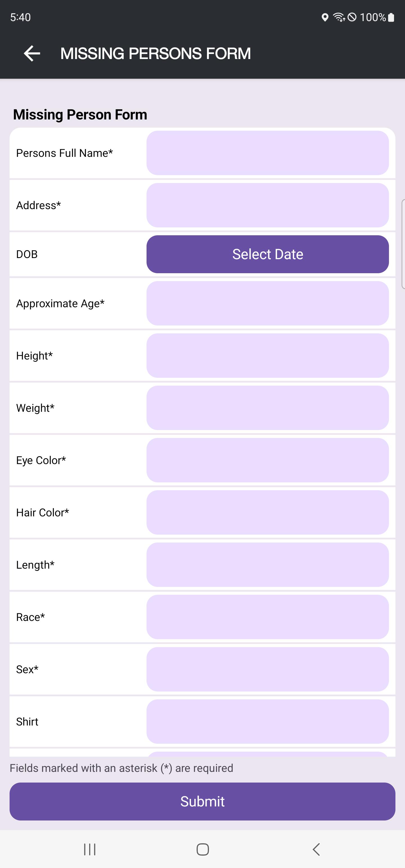Click the Hair Color input
Screen dimensions: 405x868
click(267, 512)
